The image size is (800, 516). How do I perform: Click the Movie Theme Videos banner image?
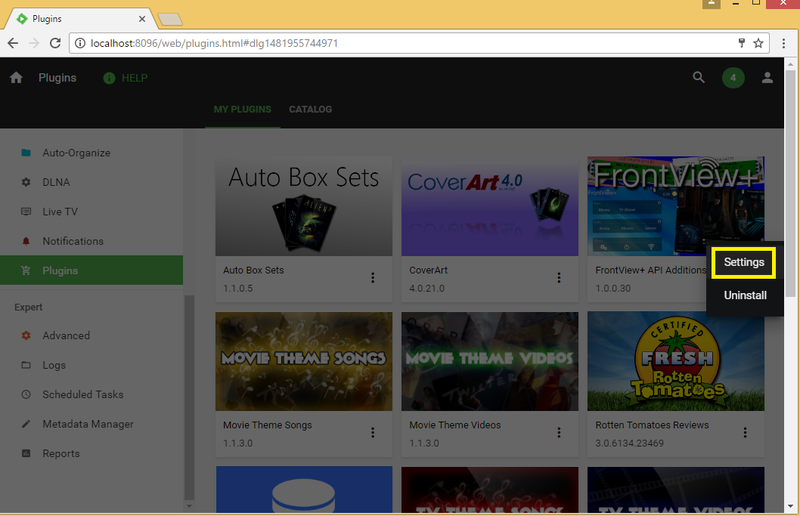(x=490, y=361)
